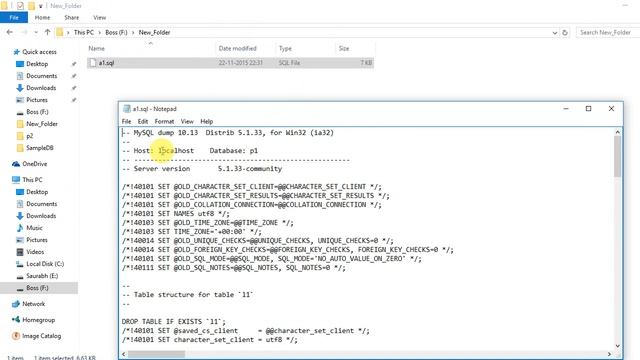Image resolution: width=640 pixels, height=360 pixels.
Task: Open Pictures under Quick access
Action: [37, 100]
